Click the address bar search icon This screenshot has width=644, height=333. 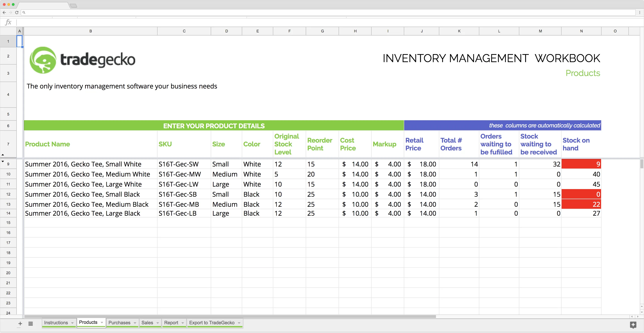tap(24, 12)
